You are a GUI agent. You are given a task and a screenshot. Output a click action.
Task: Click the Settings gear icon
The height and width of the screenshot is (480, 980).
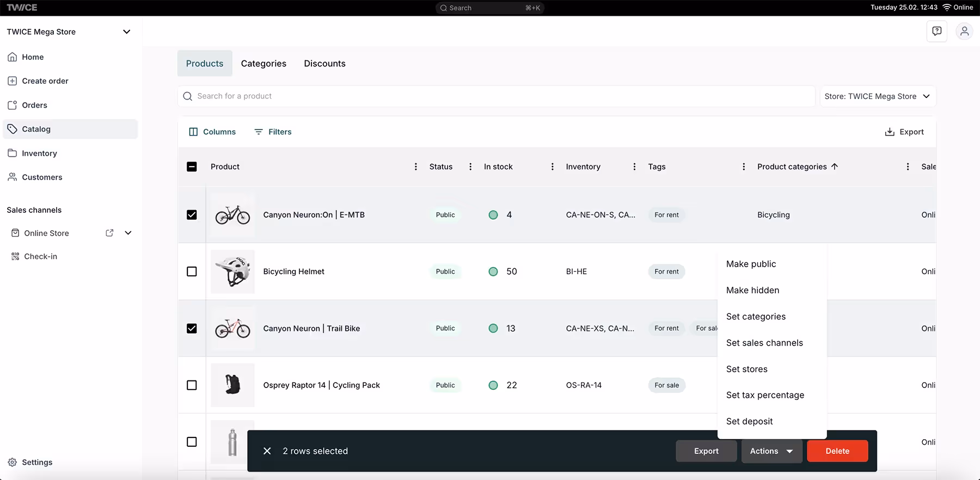[x=12, y=463]
